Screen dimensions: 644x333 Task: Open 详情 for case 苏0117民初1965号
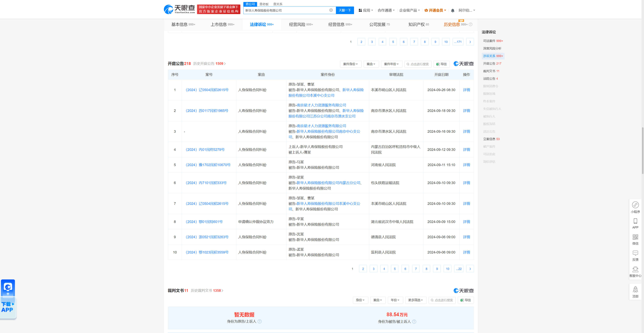466,111
